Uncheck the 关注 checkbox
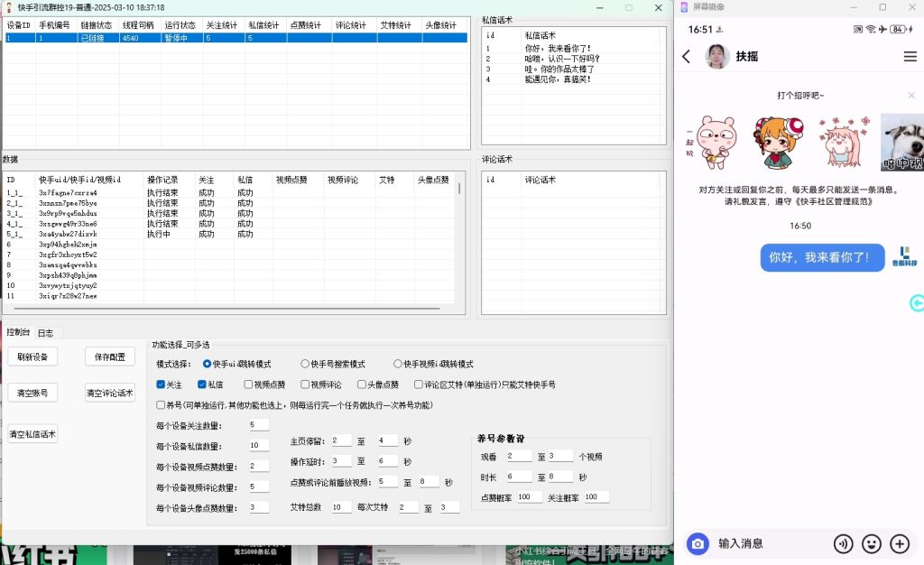 pyautogui.click(x=162, y=384)
